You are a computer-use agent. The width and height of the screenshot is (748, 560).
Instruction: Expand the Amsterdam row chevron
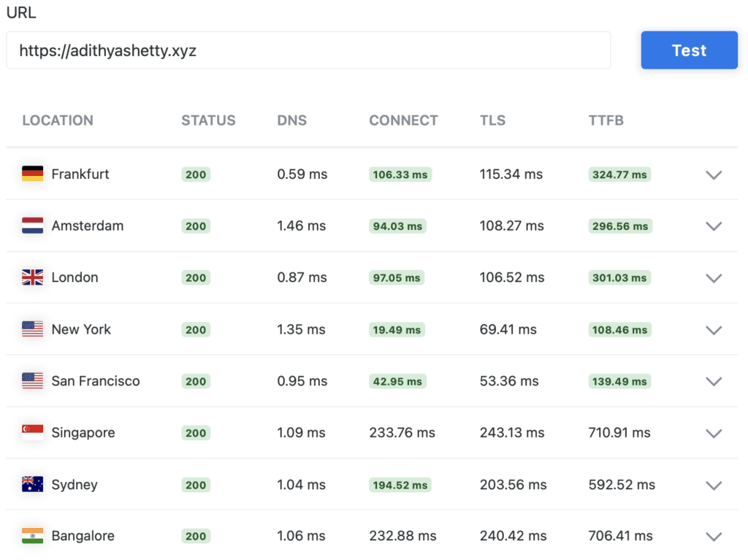click(x=714, y=226)
